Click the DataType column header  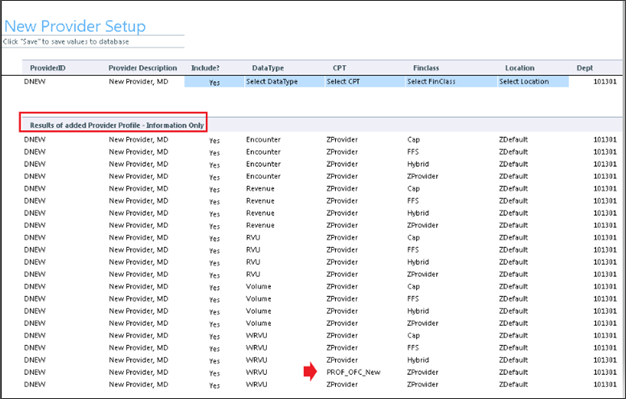pyautogui.click(x=268, y=68)
